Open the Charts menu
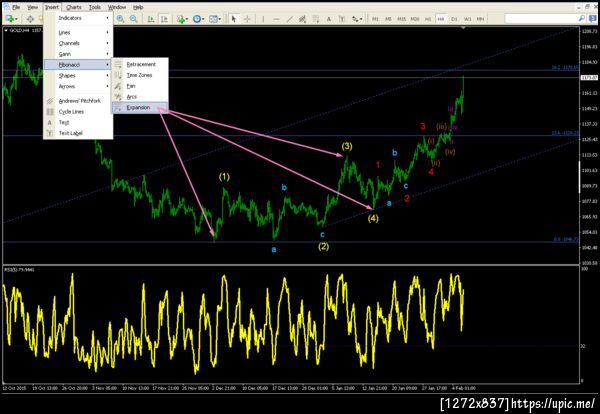The image size is (600, 414). (73, 7)
